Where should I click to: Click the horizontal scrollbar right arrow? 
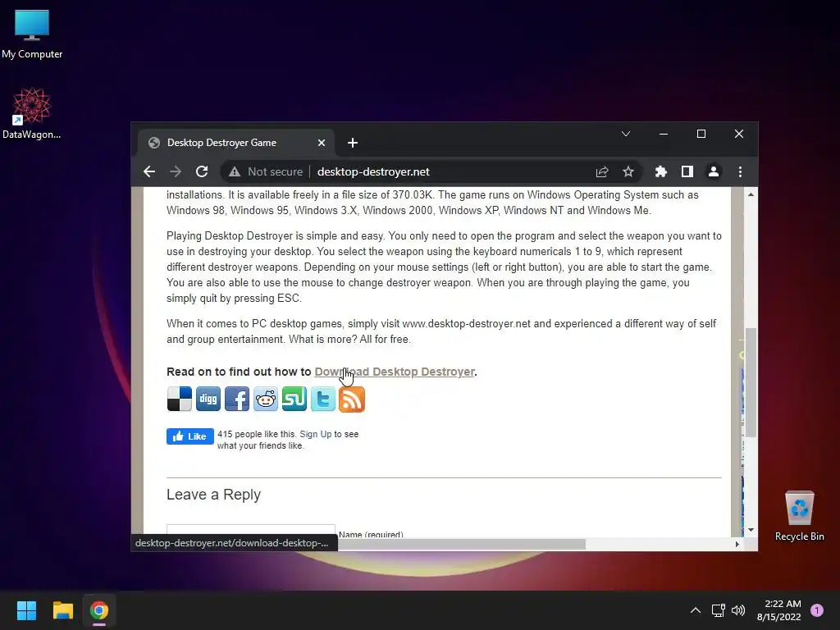[x=737, y=545]
